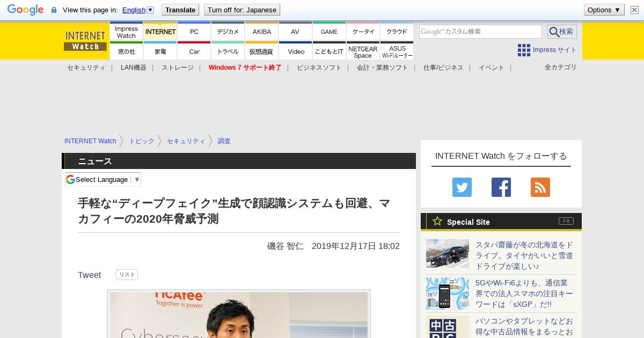Open the ASUS Wi-Fiルーター tab
644x338 pixels.
[397, 51]
